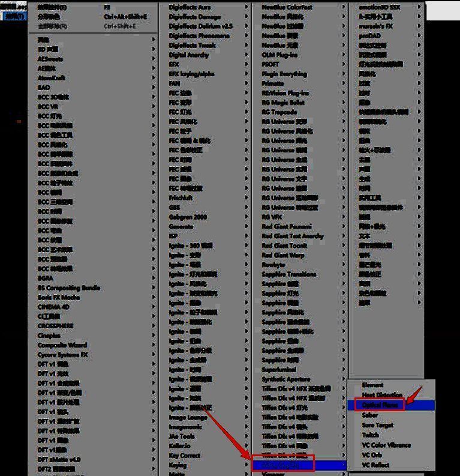Open the CINEMA 4D effects submenu
Screen dimensions: 460x476
pos(54,307)
